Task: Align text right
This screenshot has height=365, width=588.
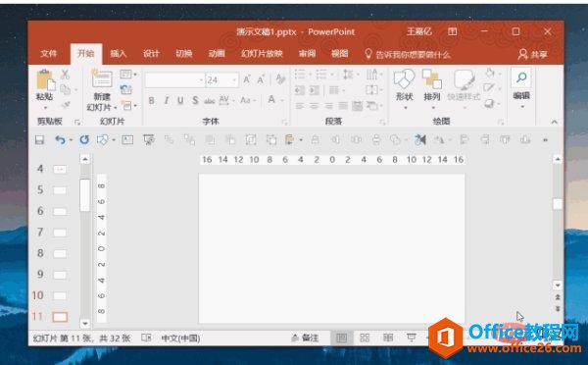Action: coord(328,106)
